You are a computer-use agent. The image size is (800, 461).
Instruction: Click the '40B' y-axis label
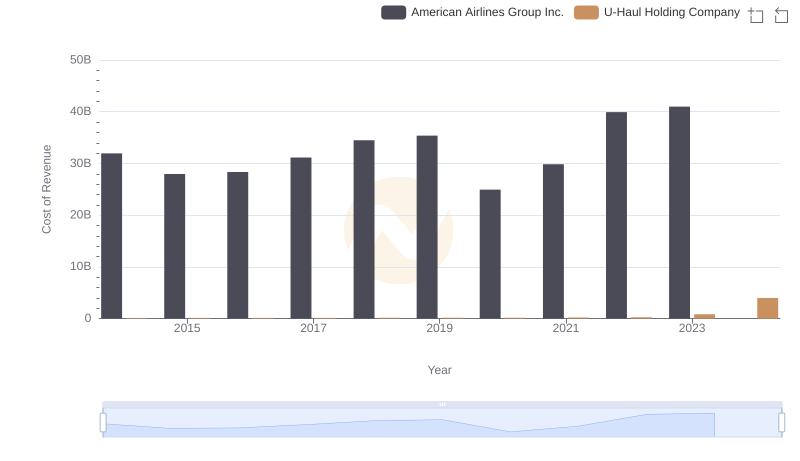pyautogui.click(x=81, y=111)
